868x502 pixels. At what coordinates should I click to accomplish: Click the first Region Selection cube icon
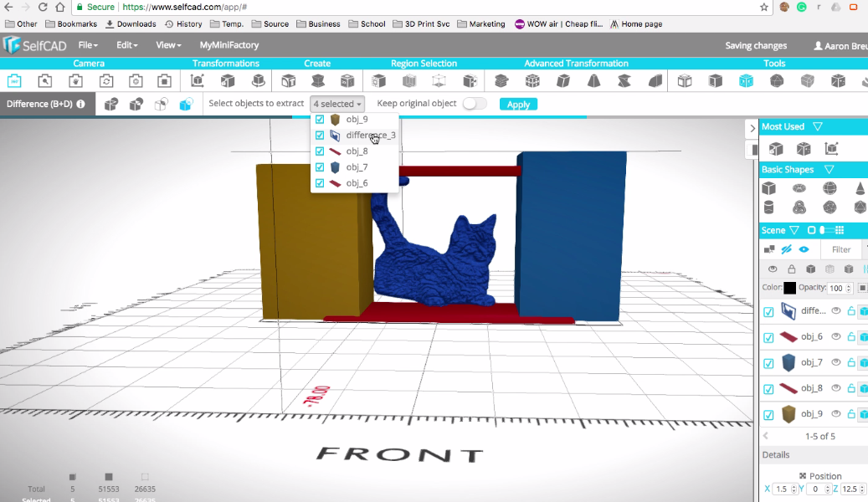click(x=378, y=81)
